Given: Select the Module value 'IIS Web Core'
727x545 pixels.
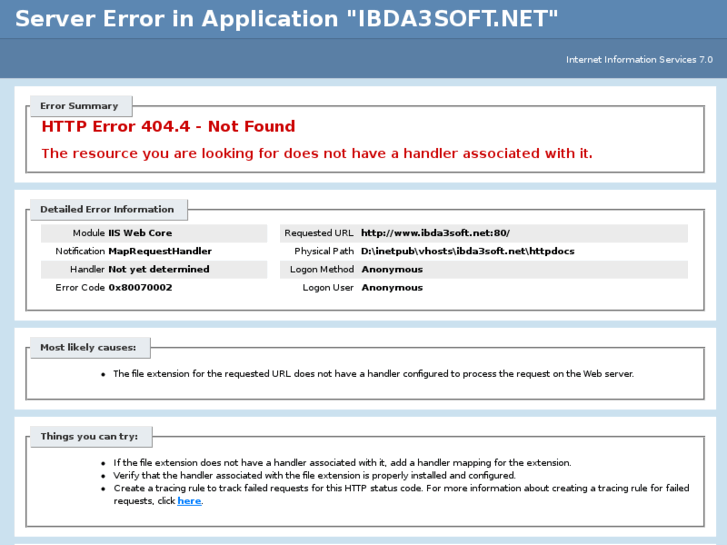Looking at the screenshot, I should point(140,233).
